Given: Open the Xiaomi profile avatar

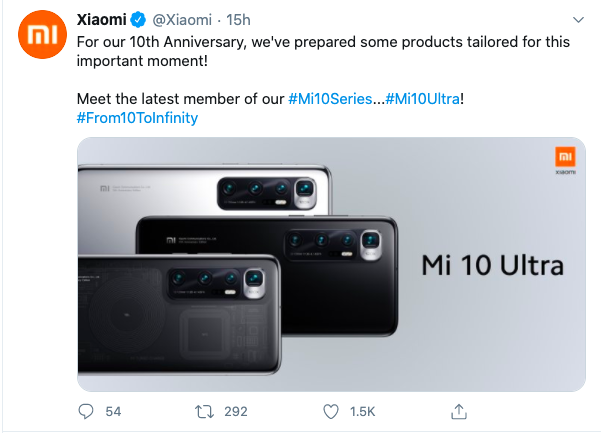Looking at the screenshot, I should pos(40,38).
